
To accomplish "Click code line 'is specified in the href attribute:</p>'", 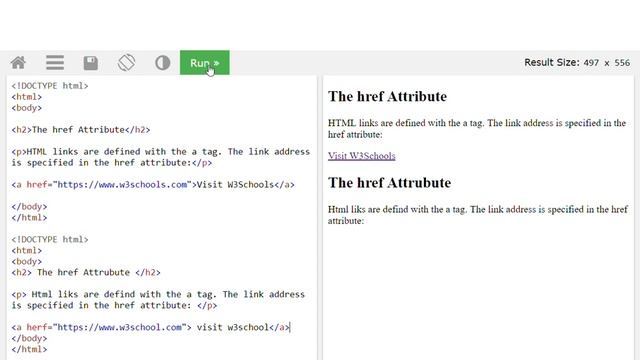I will 112,163.
